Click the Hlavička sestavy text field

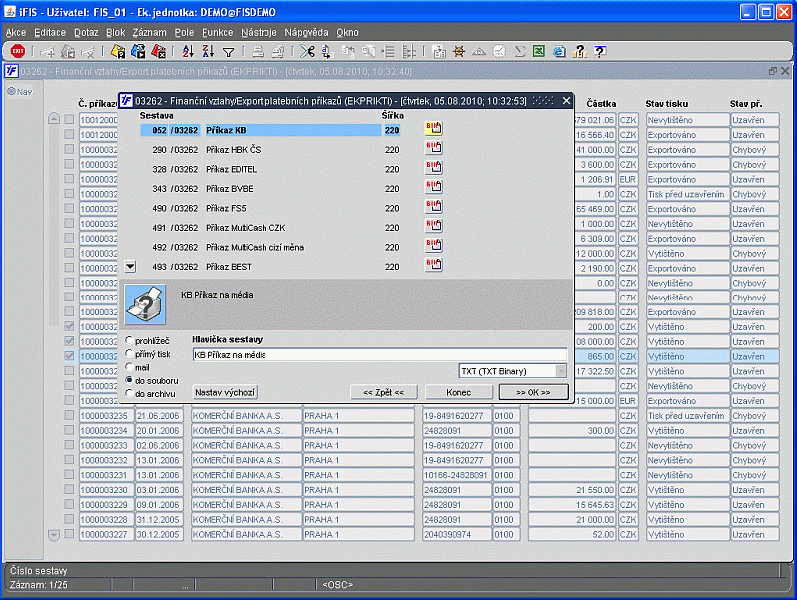378,354
